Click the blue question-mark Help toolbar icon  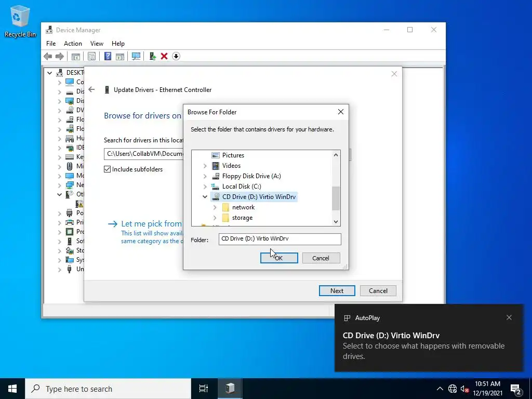(108, 56)
